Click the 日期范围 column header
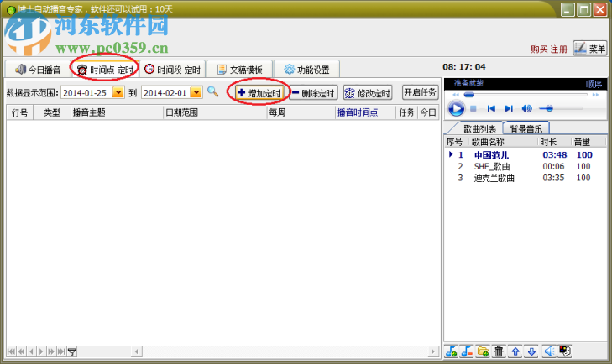Screen dimensions: 612x364 215,112
